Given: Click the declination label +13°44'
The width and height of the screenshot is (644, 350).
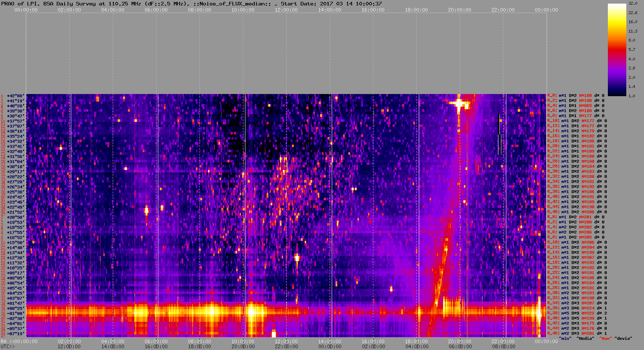Looking at the screenshot, I should (16, 253).
